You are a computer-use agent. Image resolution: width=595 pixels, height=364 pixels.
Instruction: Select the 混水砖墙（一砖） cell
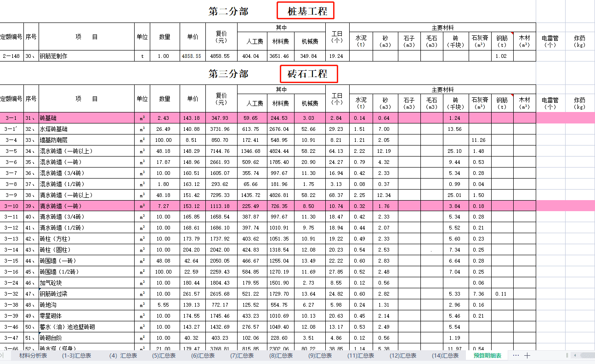[x=86, y=162]
